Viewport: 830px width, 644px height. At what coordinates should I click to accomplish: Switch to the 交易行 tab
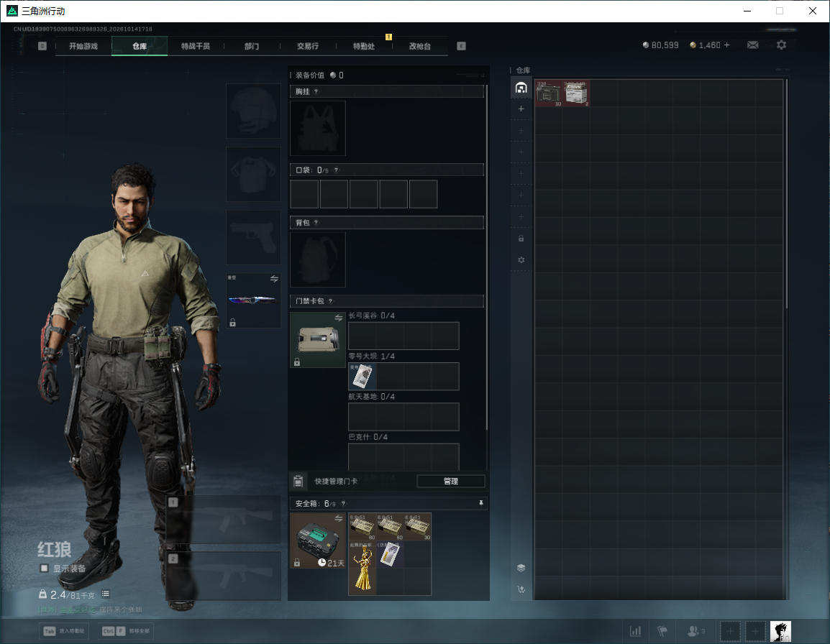[308, 46]
